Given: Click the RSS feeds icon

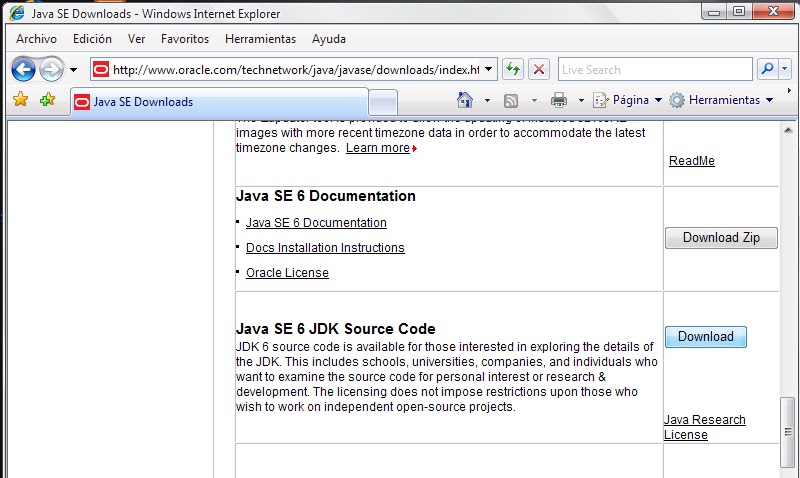Looking at the screenshot, I should tap(511, 100).
